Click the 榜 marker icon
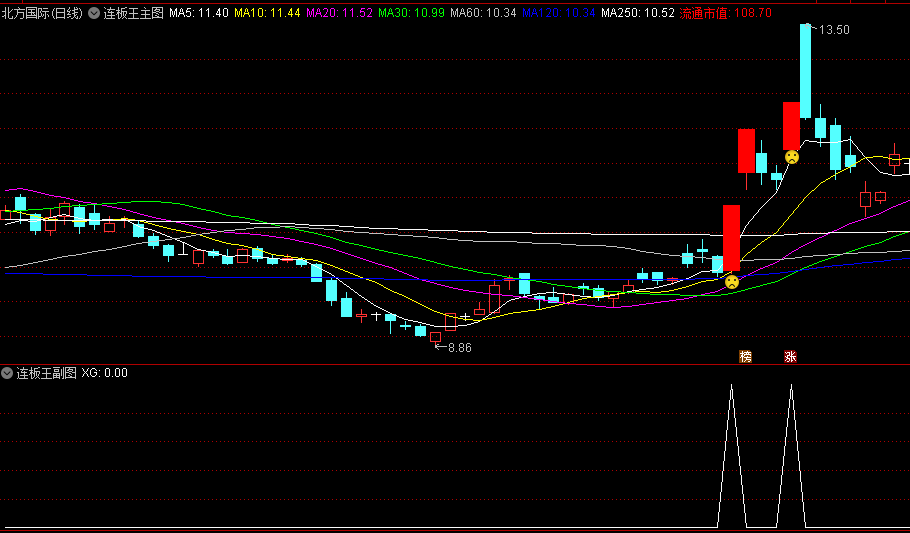Image resolution: width=910 pixels, height=533 pixels. [x=746, y=356]
